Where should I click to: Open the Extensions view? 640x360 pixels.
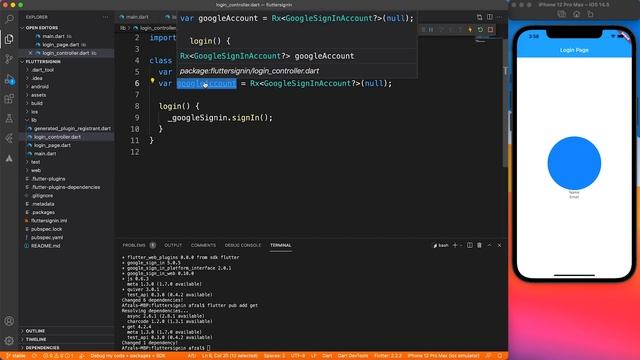9,99
